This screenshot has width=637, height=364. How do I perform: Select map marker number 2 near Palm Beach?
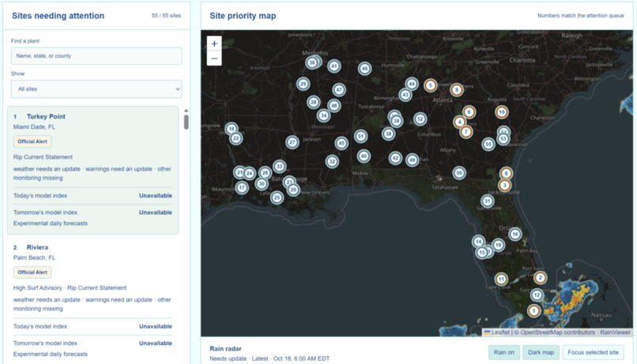(540, 278)
